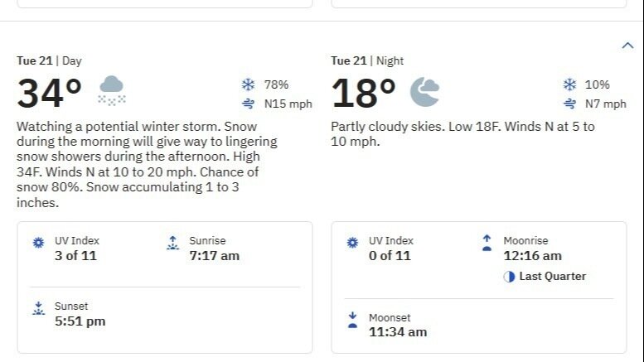This screenshot has width=644, height=362.
Task: Select the Tue 21 Night heading
Action: pos(366,60)
